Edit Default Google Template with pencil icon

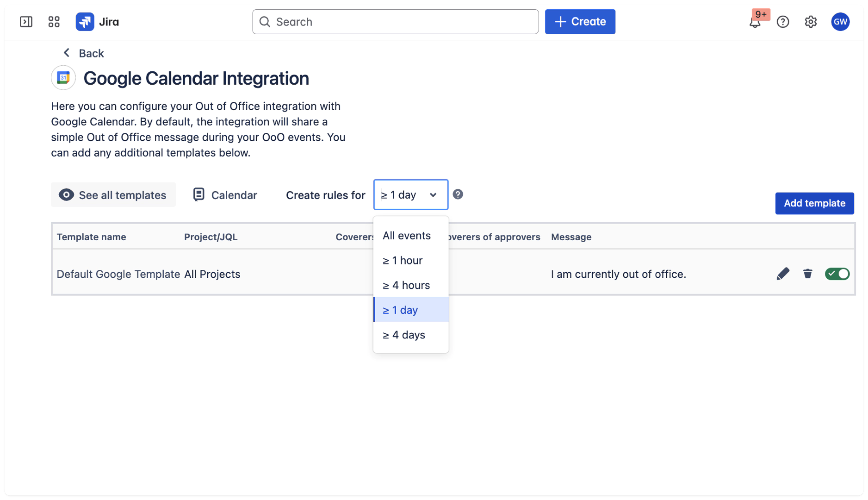pyautogui.click(x=782, y=274)
